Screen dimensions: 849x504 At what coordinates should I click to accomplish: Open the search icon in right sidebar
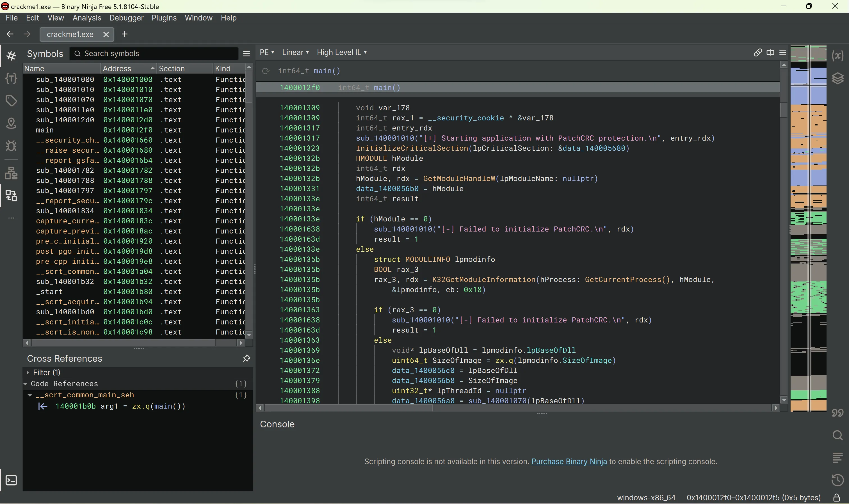coord(838,436)
